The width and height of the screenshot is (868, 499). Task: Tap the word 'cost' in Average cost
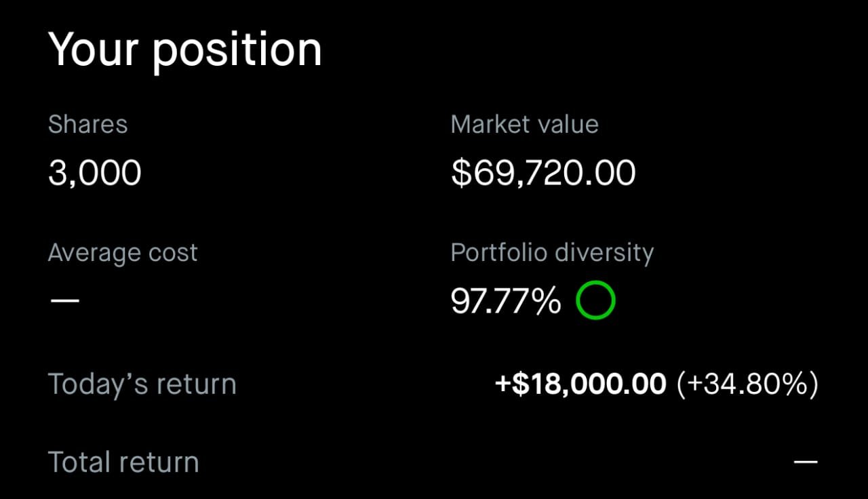pos(170,253)
